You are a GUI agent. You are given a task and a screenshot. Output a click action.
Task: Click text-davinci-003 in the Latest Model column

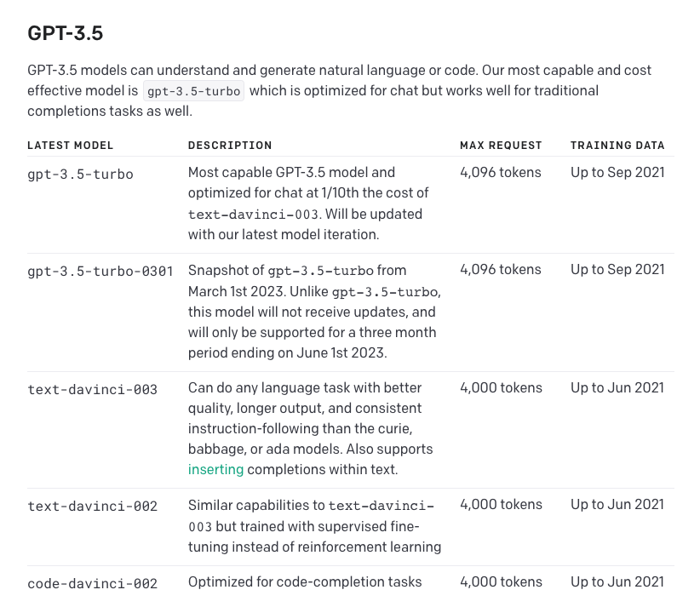(x=92, y=389)
